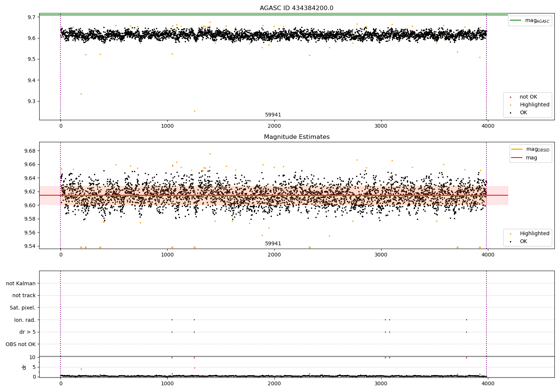Click the 59941 label in the top plot
Image resolution: width=560 pixels, height=392 pixels.
pos(273,115)
